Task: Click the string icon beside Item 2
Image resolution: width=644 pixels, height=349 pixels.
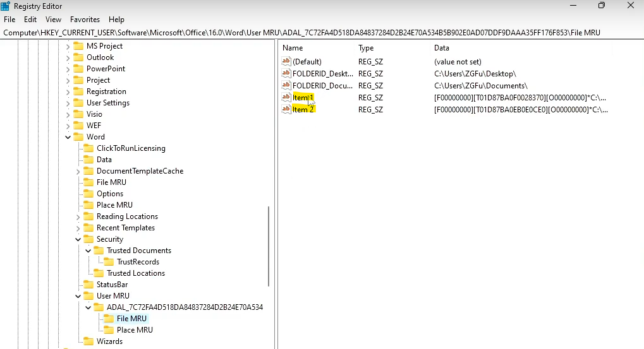Action: tap(286, 109)
